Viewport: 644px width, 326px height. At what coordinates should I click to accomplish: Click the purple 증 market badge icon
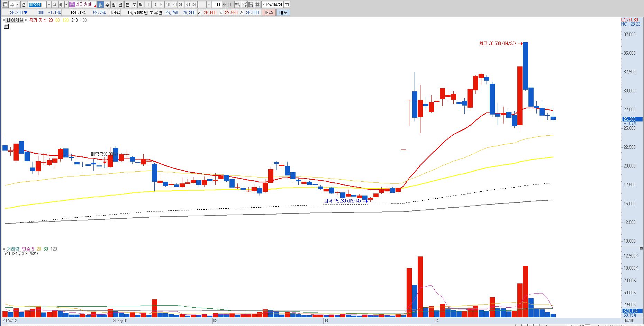pos(72,4)
